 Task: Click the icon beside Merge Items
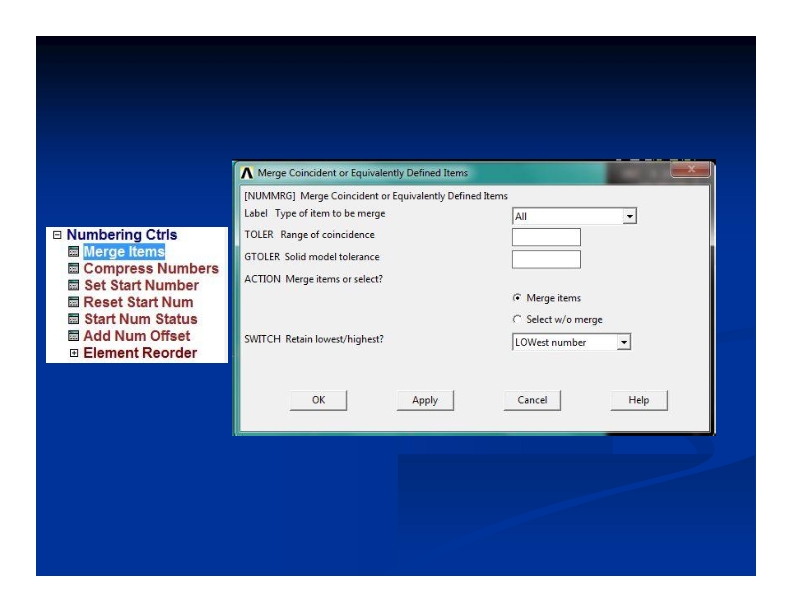tap(73, 252)
